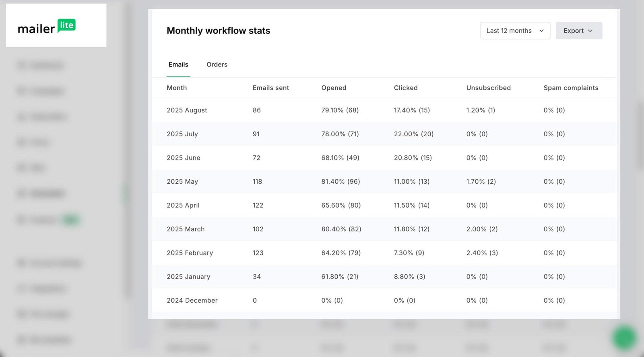Click the 2024 December month cell
Image resolution: width=644 pixels, height=357 pixels.
point(192,300)
